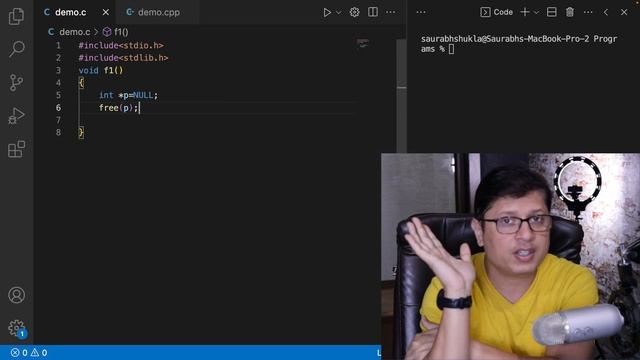Open the Search panel

point(16,49)
